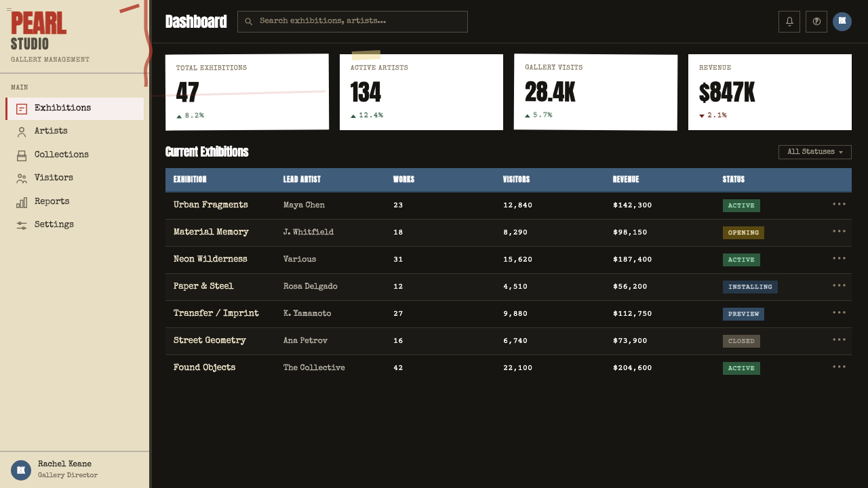Click ACTIVE badge for Urban Fragments
868x488 pixels.
pyautogui.click(x=741, y=205)
